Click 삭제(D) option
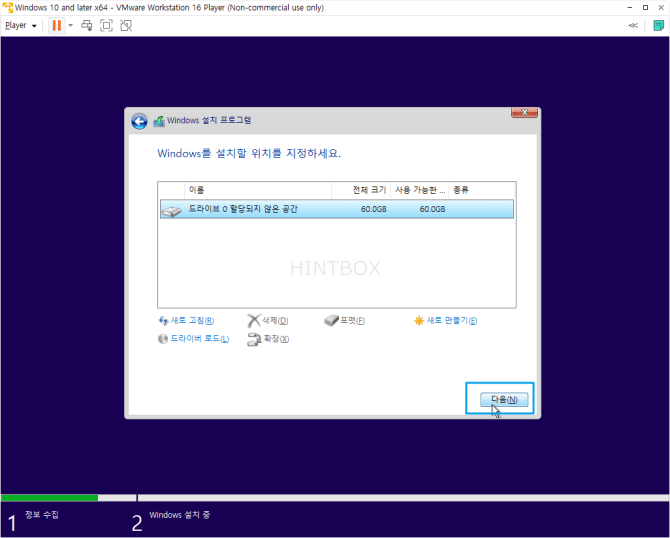670x538 pixels. click(268, 320)
